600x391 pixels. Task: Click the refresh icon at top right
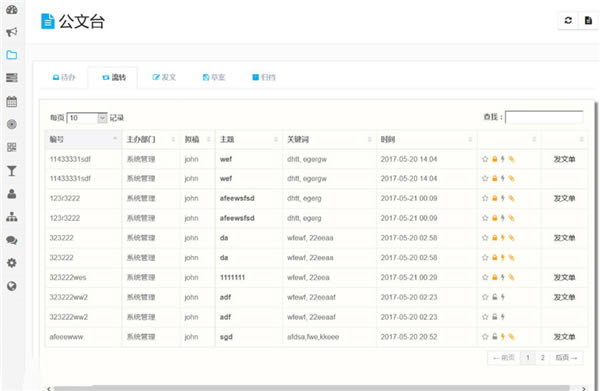pyautogui.click(x=568, y=20)
